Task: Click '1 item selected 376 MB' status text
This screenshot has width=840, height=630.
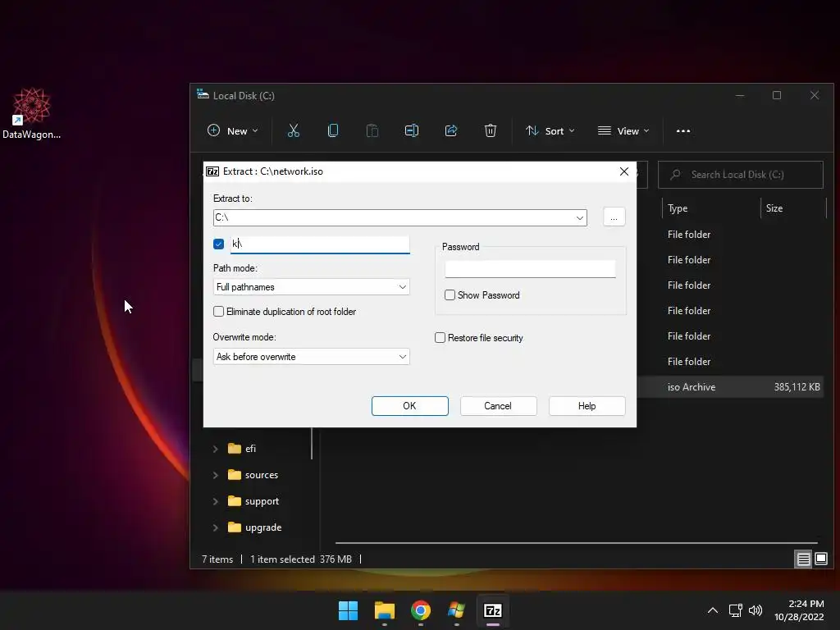Action: 300,559
